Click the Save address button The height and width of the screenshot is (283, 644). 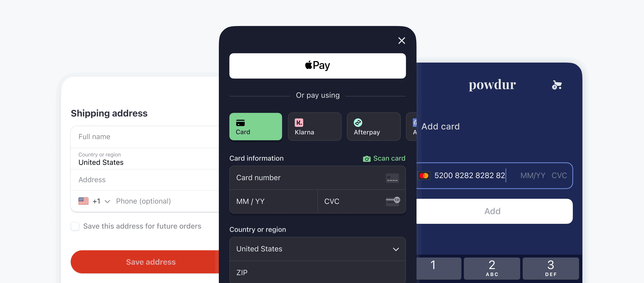[151, 261]
